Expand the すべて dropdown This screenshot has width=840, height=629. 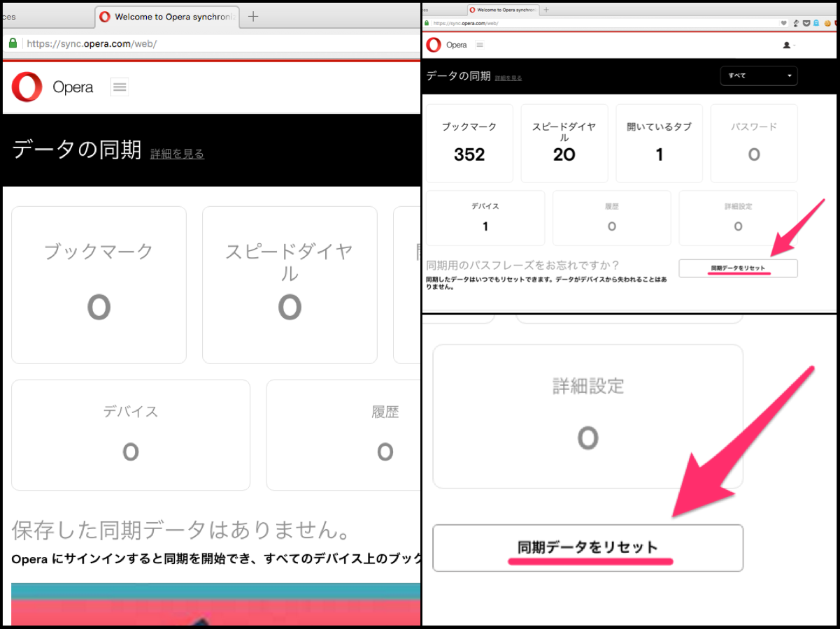[759, 75]
